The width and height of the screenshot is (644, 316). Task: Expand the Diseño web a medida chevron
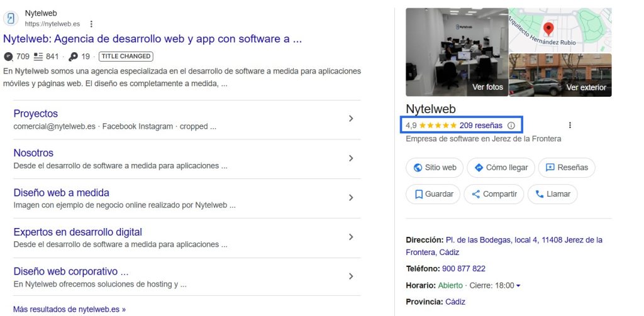click(351, 198)
